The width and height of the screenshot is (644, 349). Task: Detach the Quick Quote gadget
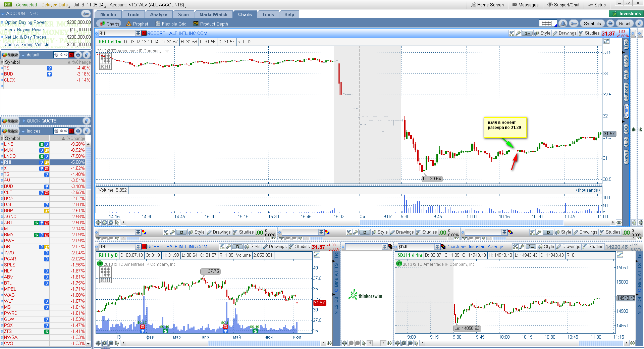(x=87, y=121)
